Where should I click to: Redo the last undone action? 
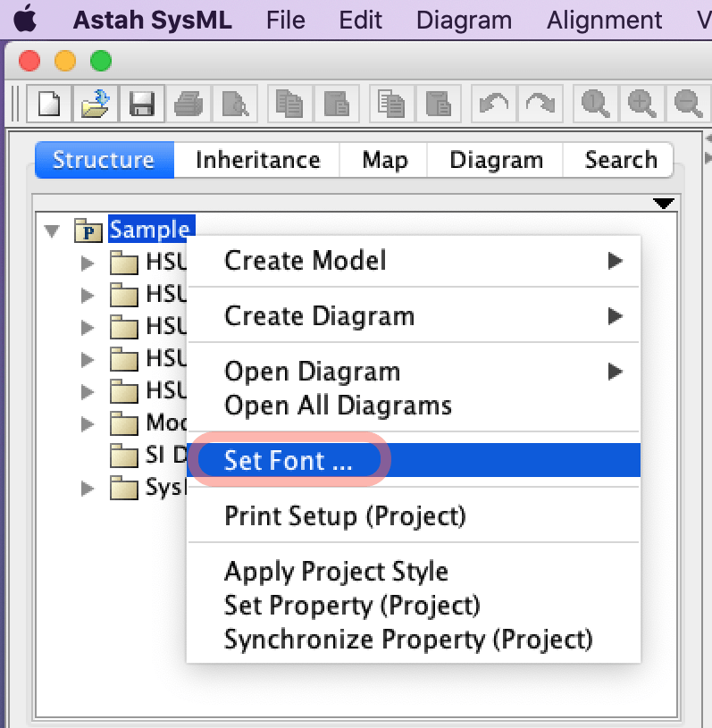(540, 103)
